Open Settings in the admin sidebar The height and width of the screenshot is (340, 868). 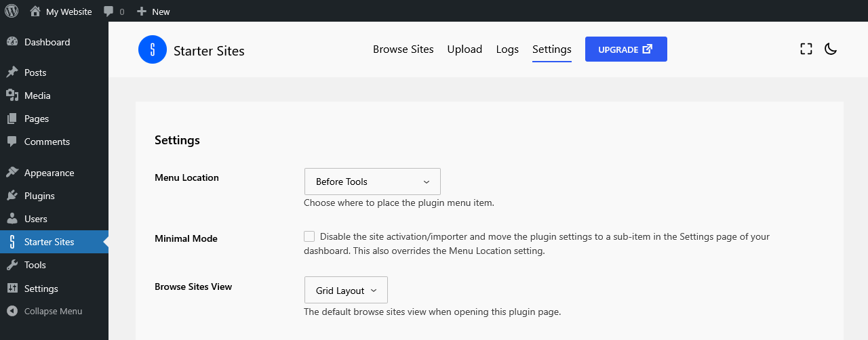54,289
